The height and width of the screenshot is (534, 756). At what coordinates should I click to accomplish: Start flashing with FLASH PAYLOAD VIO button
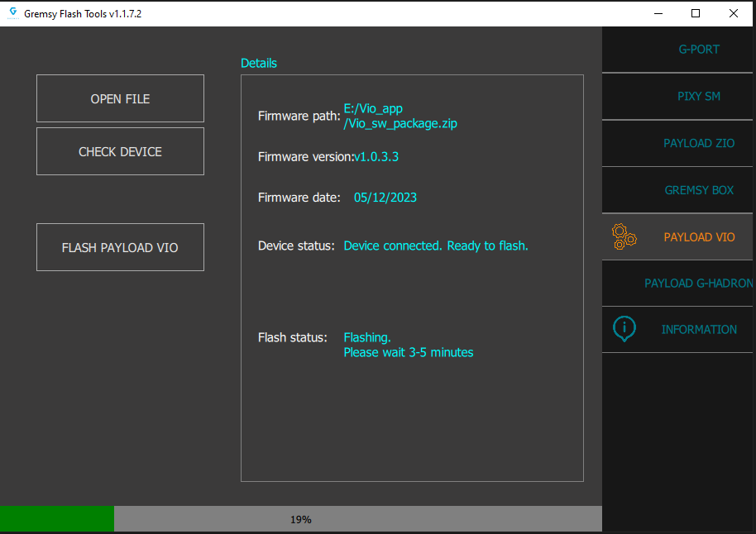[x=120, y=247]
